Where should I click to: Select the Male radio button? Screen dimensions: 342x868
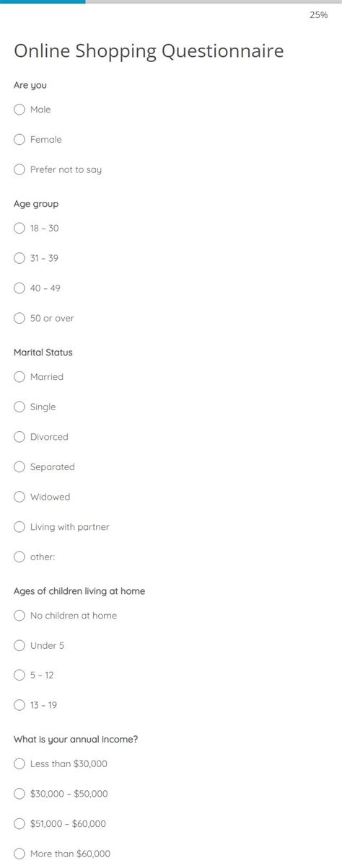(x=19, y=110)
